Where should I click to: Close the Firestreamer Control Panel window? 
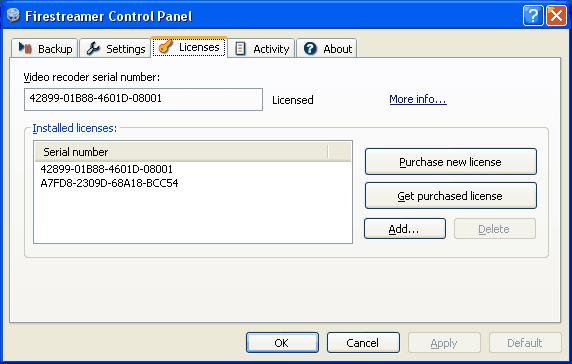pyautogui.click(x=556, y=16)
